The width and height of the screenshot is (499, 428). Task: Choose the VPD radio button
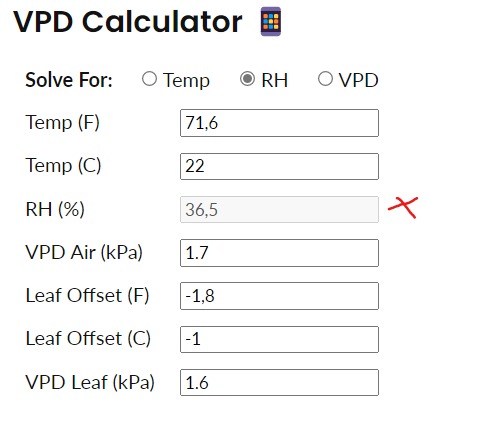(x=325, y=79)
